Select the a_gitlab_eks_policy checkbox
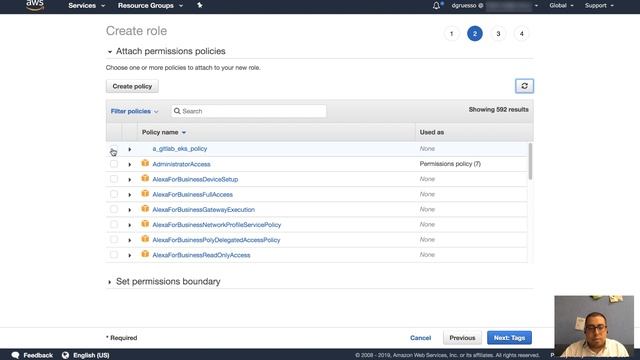This screenshot has width=640, height=360. click(x=114, y=149)
